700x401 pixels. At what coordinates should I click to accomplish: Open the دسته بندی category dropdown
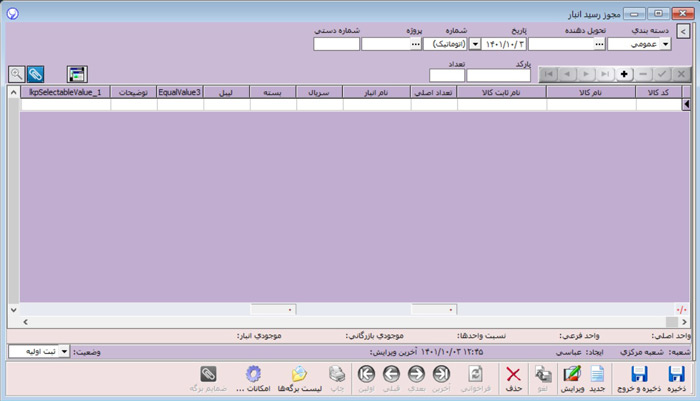click(666, 44)
